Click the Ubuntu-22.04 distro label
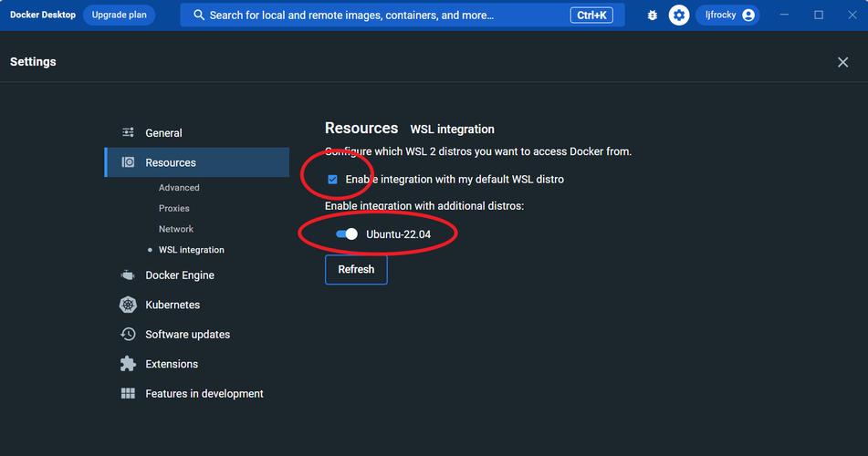 click(398, 234)
